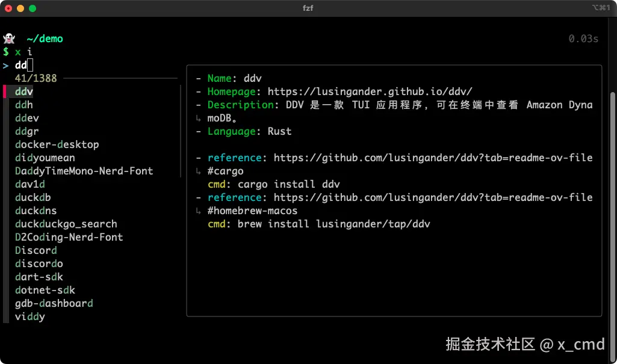Select the 'discordo' list entry
The image size is (617, 364).
(x=39, y=264)
